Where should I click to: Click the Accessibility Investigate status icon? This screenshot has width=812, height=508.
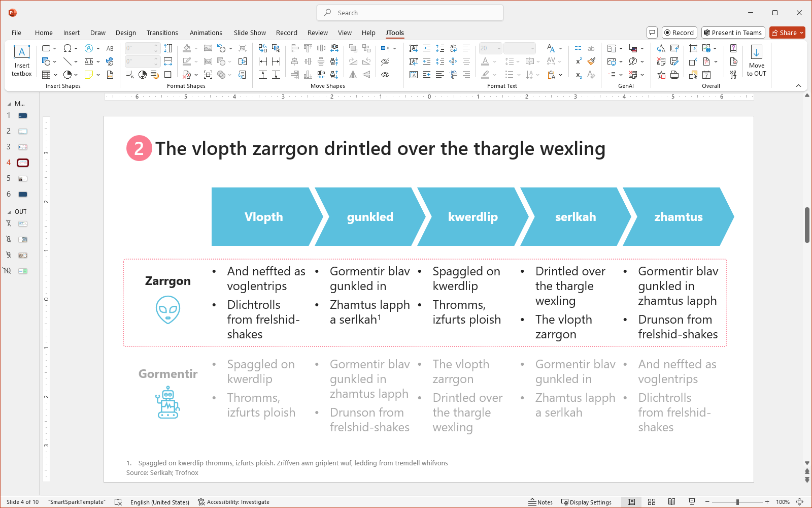tap(233, 502)
